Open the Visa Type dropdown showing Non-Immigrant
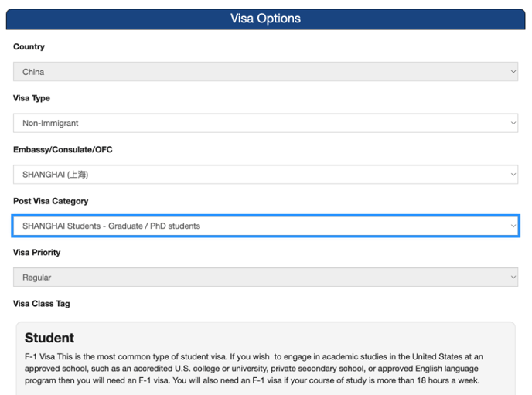Viewport: 532px width, 395px height. click(265, 123)
